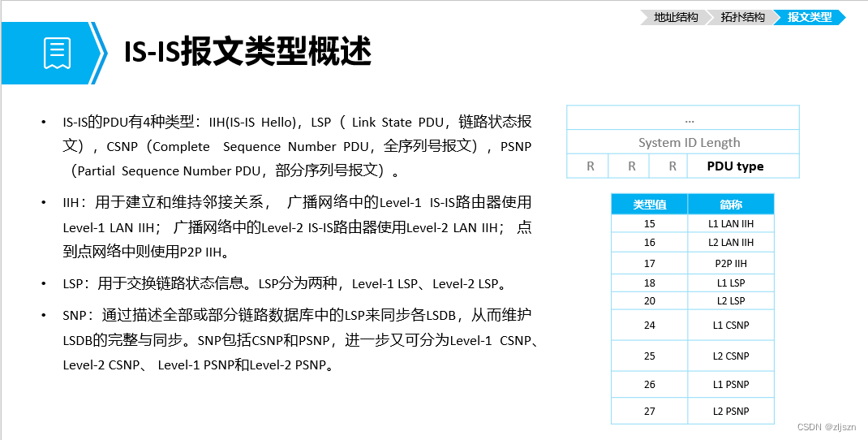868x440 pixels.
Task: Click the L2 LAN IIH cell
Action: 731,243
